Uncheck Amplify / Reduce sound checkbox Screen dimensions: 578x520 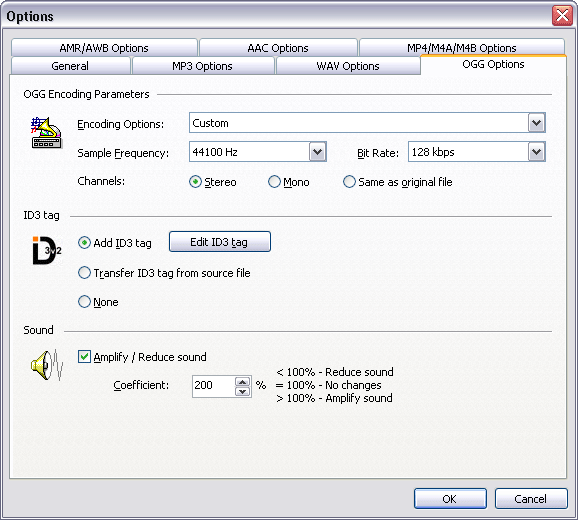(x=84, y=357)
